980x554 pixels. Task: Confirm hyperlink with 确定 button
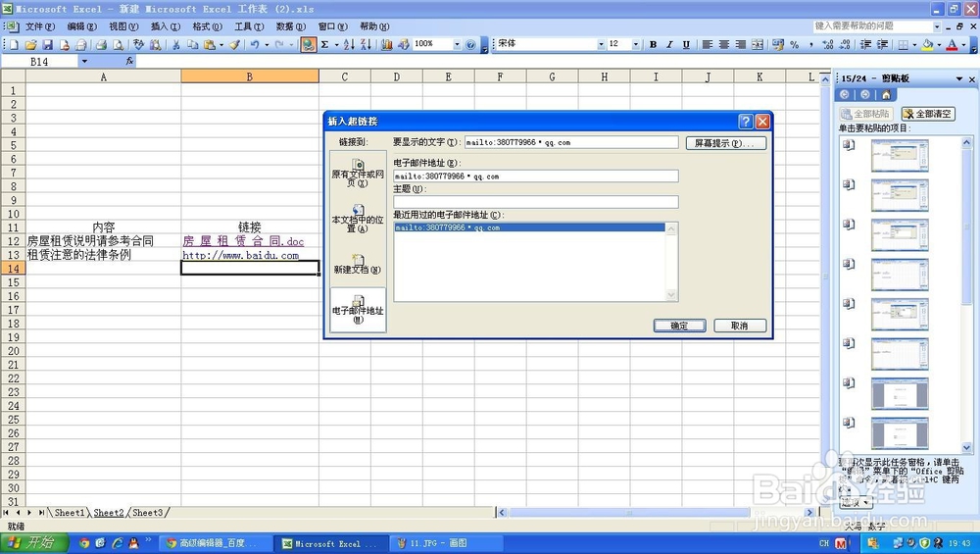(679, 326)
